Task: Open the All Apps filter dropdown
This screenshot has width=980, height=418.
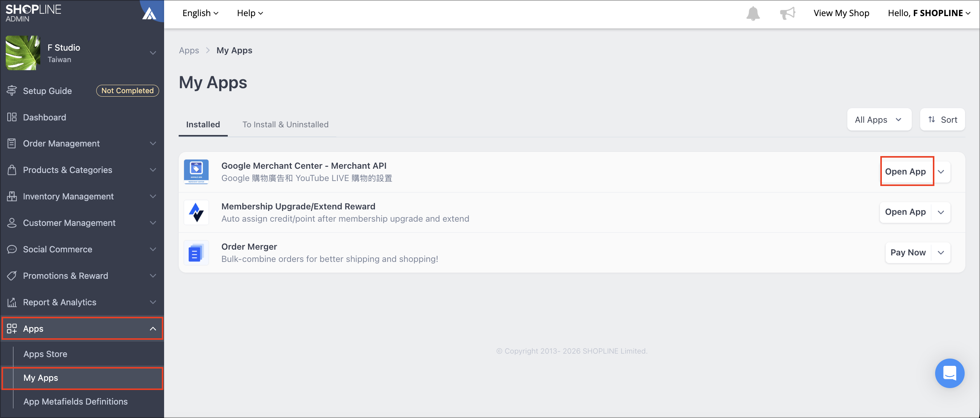Action: 879,120
